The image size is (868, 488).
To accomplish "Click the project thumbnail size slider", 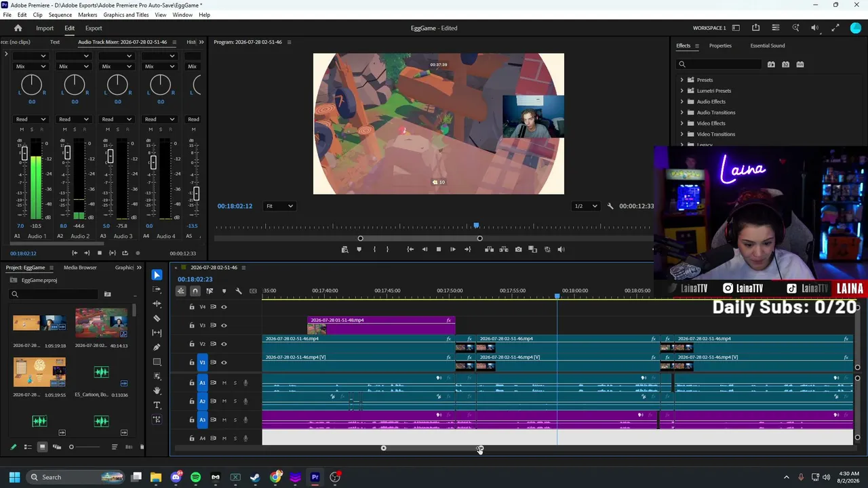I will (85, 447).
